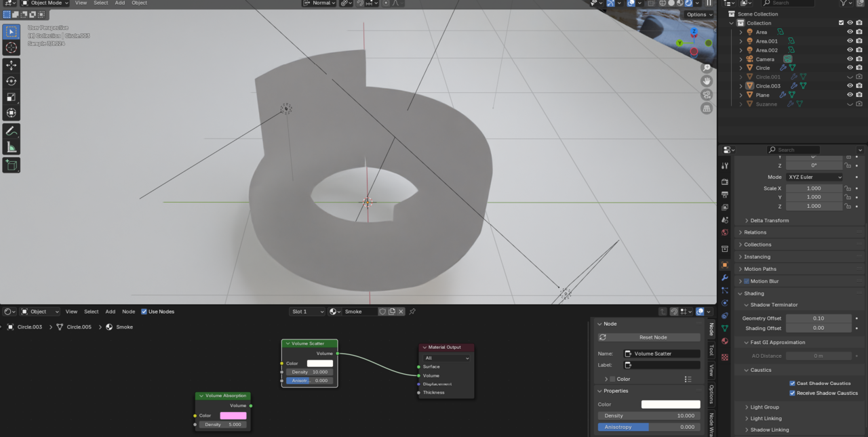The height and width of the screenshot is (437, 868).
Task: Click the pin icon next to Smoke material
Action: 412,312
